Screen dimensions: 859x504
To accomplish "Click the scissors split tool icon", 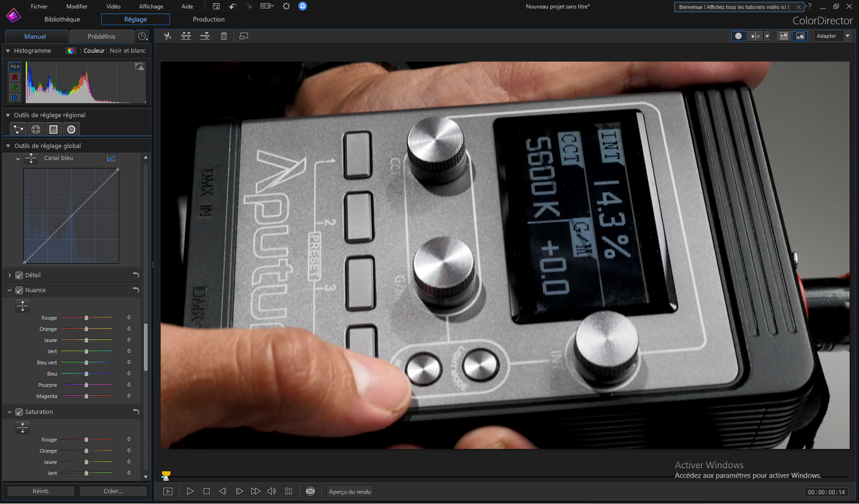I will (x=168, y=36).
